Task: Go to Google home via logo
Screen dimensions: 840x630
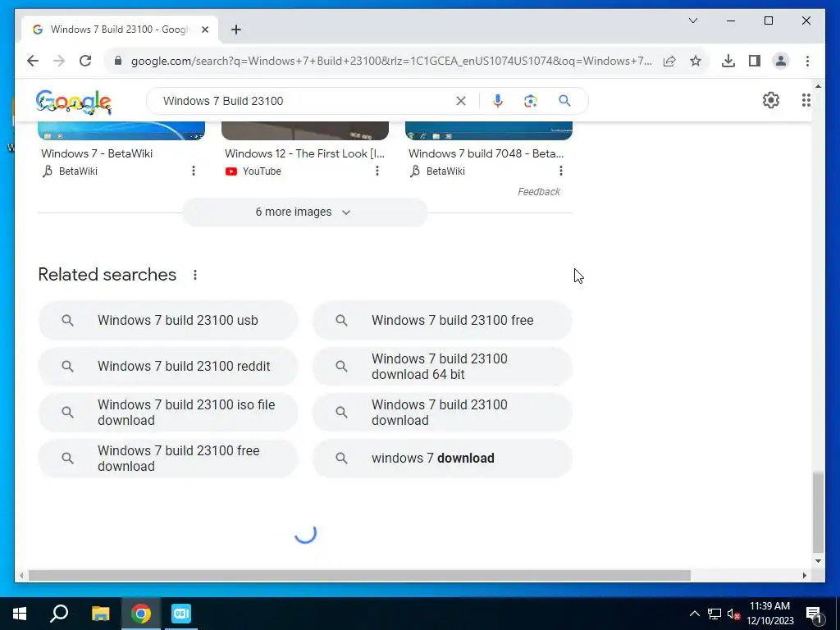Action: pyautogui.click(x=74, y=102)
